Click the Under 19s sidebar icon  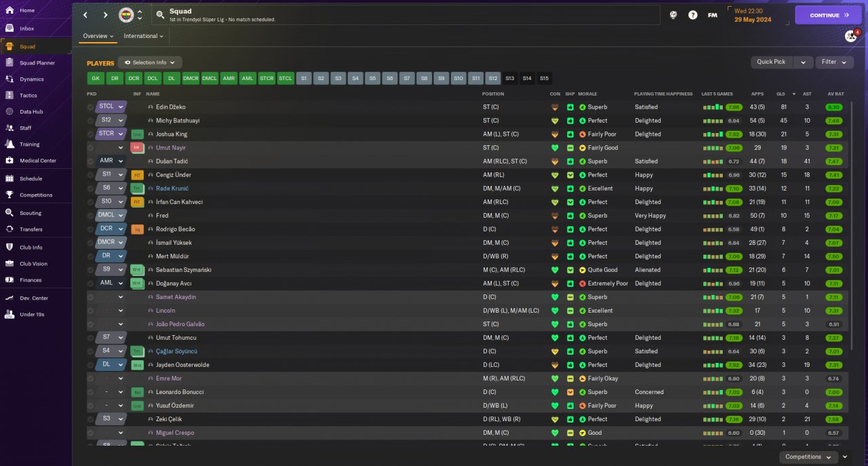[9, 314]
